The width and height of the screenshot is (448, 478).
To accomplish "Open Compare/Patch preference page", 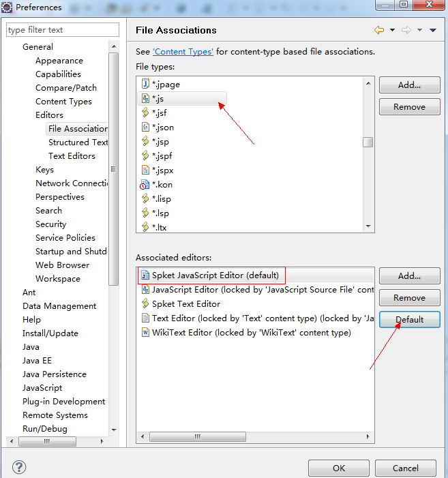I will click(x=66, y=88).
